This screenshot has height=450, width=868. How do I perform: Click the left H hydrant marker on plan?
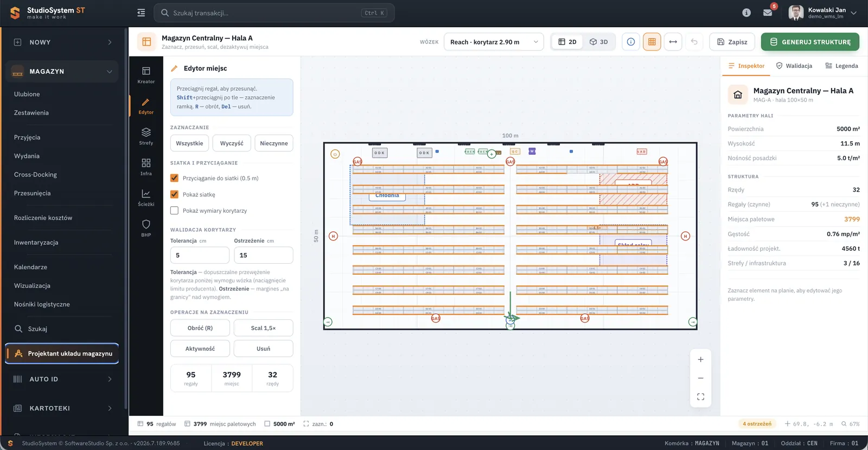pyautogui.click(x=334, y=236)
